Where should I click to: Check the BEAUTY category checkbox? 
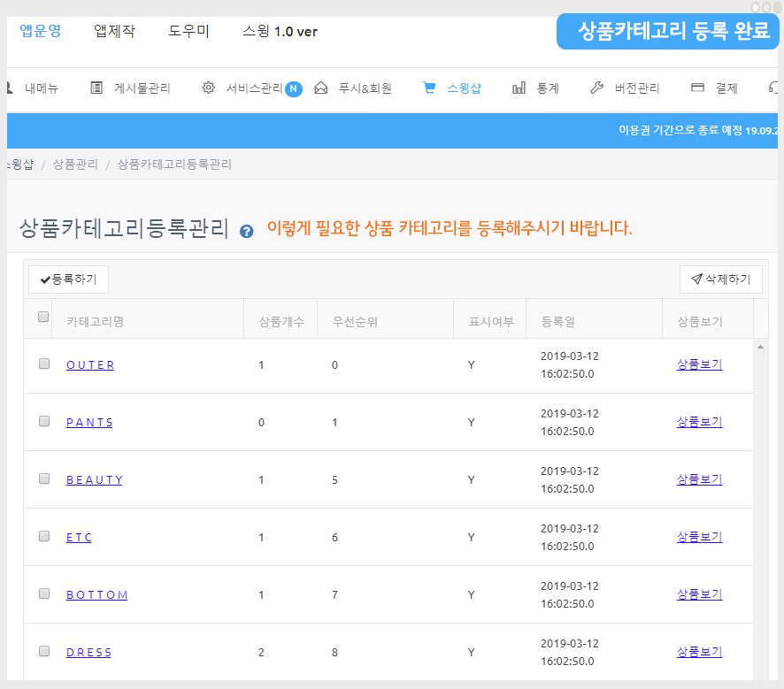44,478
